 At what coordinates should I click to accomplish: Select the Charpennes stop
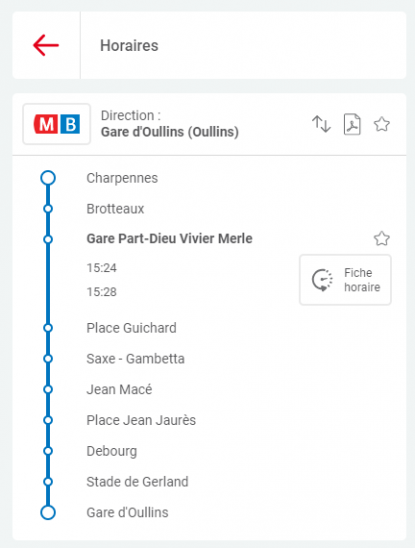(122, 178)
